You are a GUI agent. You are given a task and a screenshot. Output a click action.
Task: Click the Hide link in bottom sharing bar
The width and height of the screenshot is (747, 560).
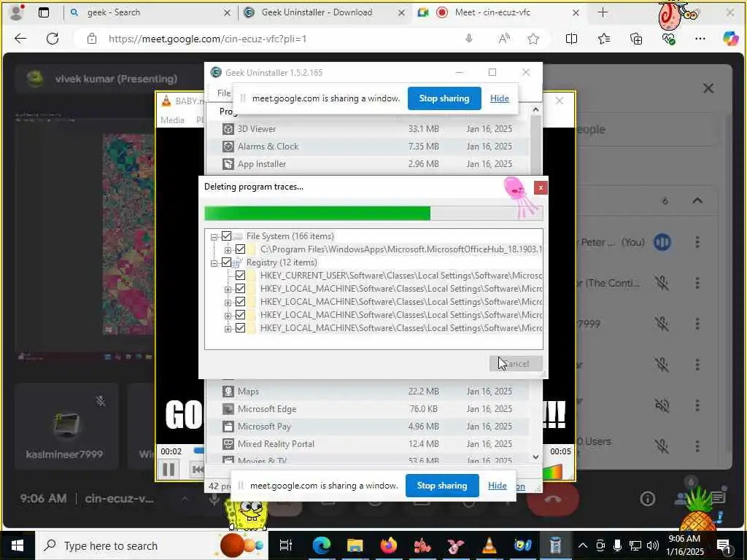coord(498,485)
